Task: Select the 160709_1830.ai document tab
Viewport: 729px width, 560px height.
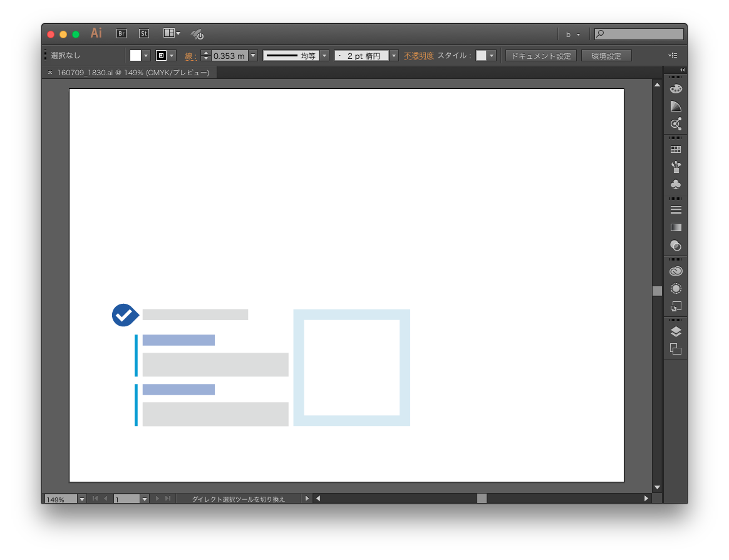Action: coord(133,73)
